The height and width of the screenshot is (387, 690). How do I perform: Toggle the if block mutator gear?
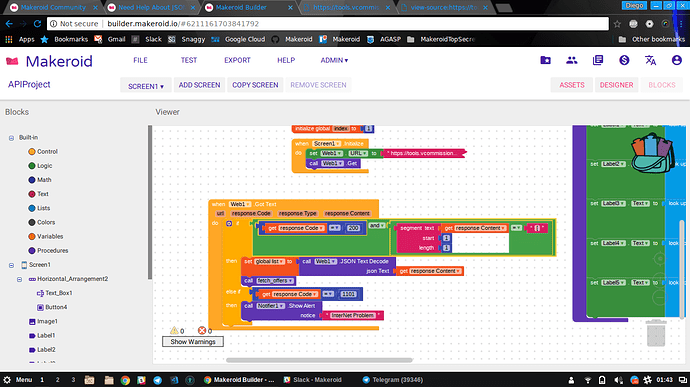point(229,224)
